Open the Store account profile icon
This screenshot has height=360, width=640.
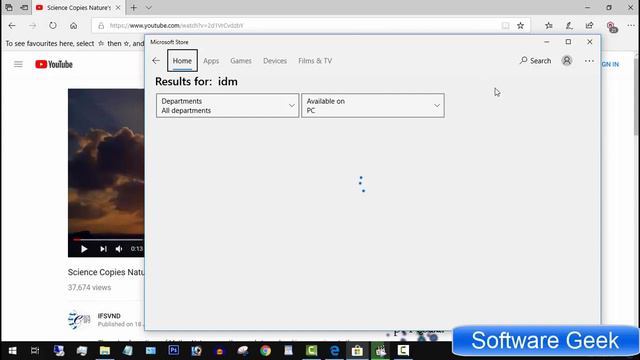tap(567, 61)
